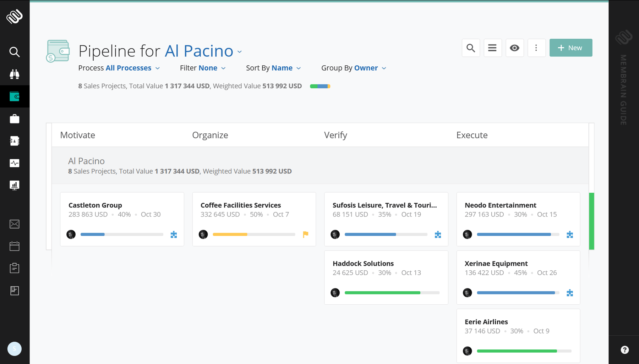Viewport: 639px width, 364px height.
Task: Open the reports chart icon in sidebar
Action: point(15,185)
